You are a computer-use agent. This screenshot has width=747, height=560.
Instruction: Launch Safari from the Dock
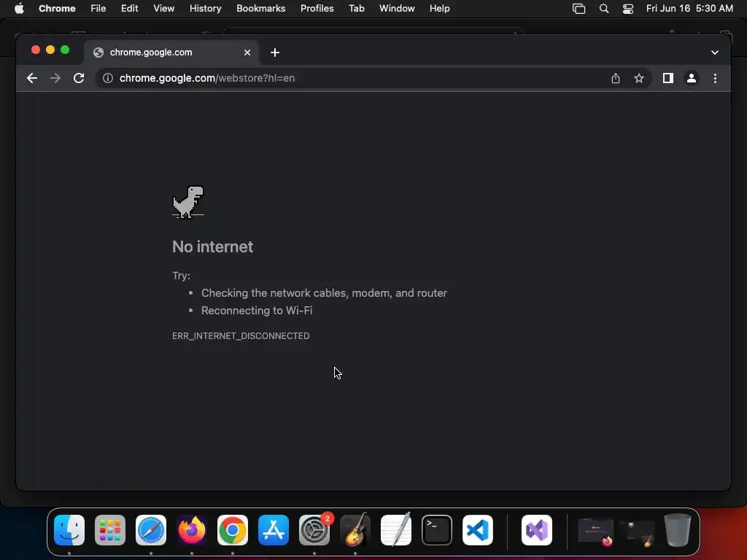pos(151,530)
